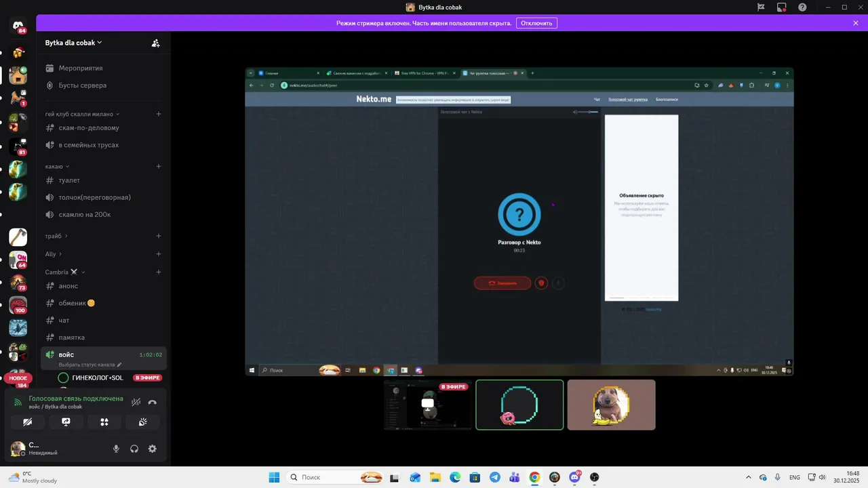The width and height of the screenshot is (868, 488).
Task: Open user settings gear icon
Action: (x=153, y=449)
